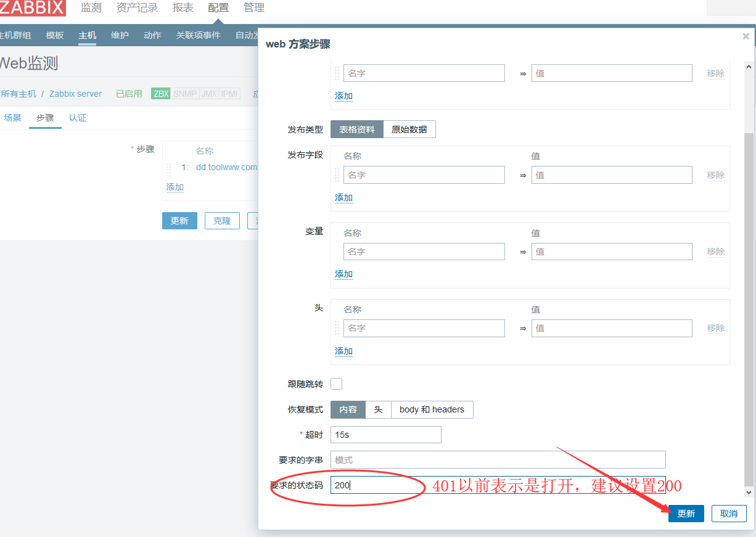
Task: Click the 克隆 button
Action: 222,221
